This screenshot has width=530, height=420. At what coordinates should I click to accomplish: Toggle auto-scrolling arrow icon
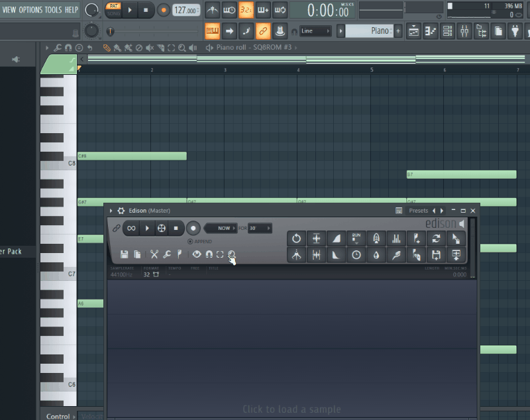click(229, 31)
